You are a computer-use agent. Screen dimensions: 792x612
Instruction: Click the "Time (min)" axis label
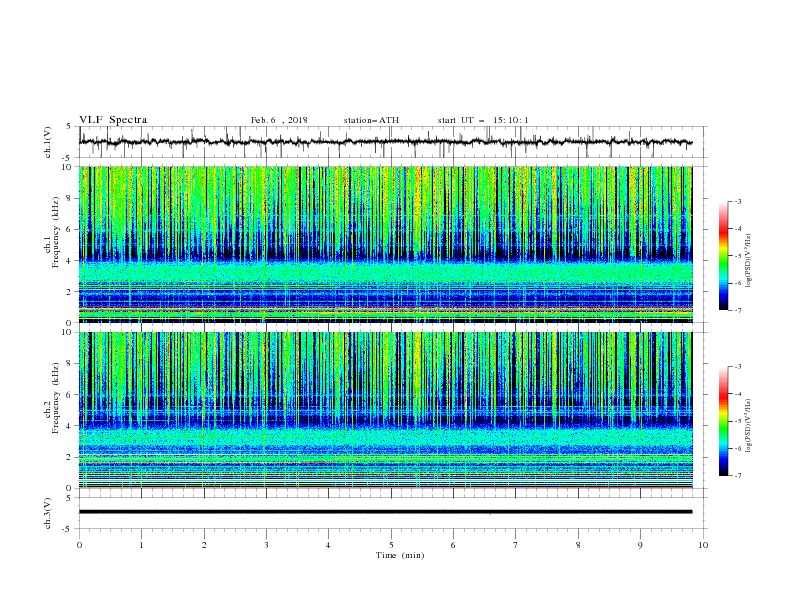[x=400, y=555]
